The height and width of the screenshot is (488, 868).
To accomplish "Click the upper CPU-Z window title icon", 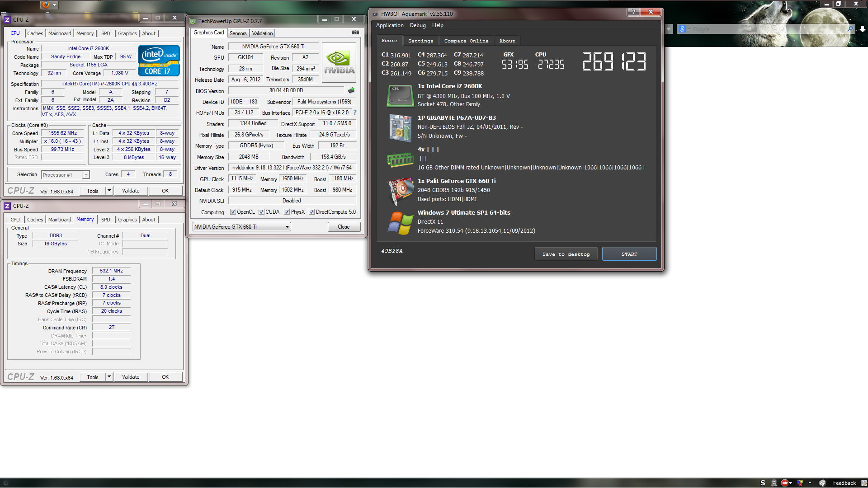I will click(7, 19).
